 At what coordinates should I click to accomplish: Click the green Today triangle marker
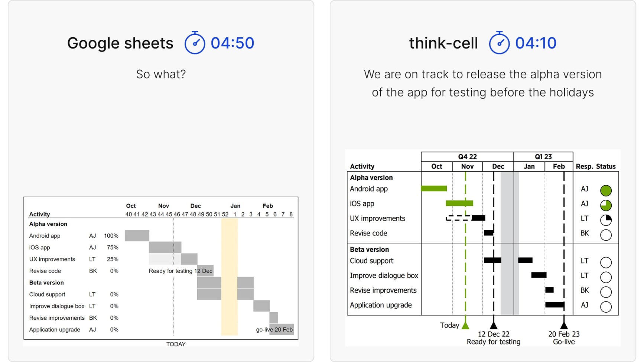[x=465, y=326]
